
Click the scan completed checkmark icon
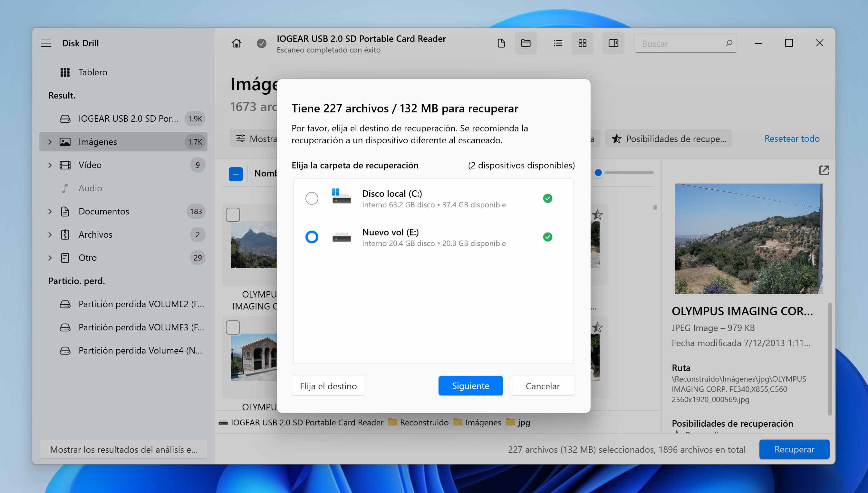click(x=262, y=43)
